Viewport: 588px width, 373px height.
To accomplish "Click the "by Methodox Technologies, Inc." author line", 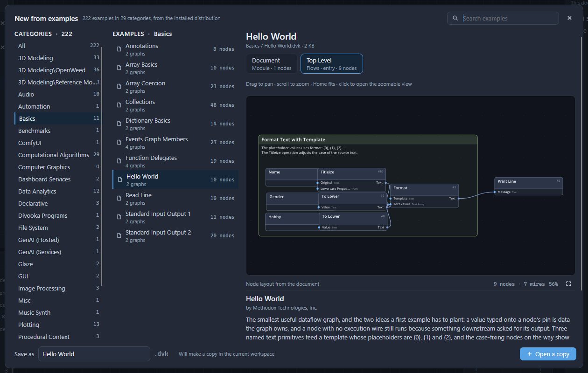I will point(281,308).
